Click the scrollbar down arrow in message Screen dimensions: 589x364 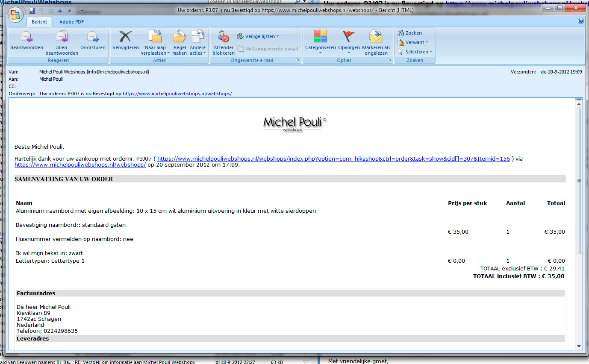(x=579, y=346)
